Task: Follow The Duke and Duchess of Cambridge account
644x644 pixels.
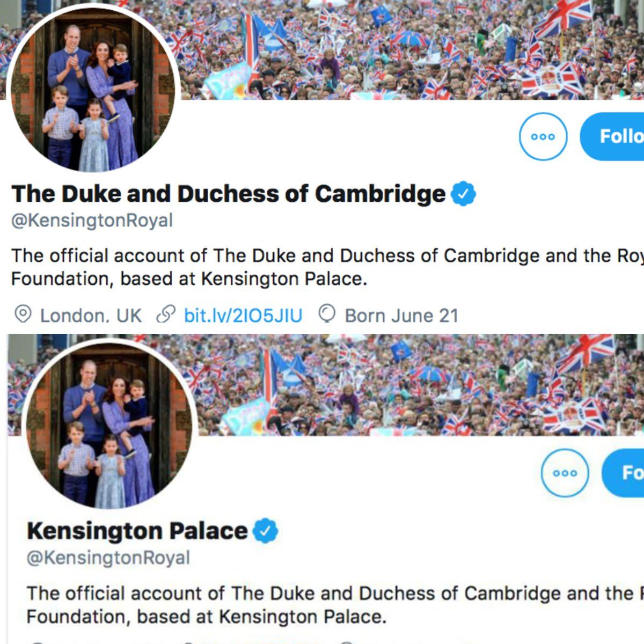Action: pyautogui.click(x=617, y=136)
